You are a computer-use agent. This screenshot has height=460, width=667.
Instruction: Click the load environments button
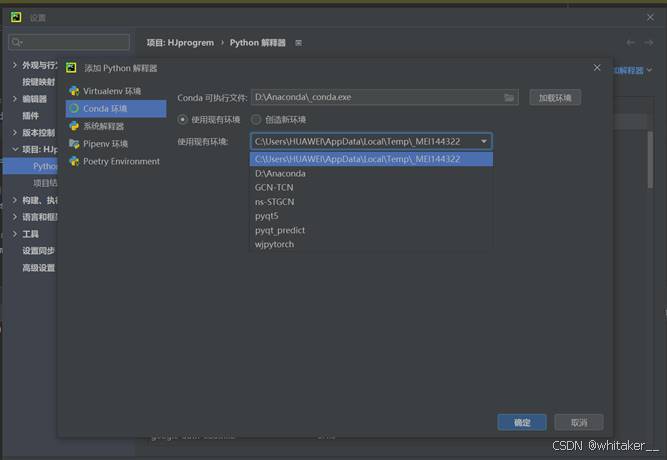point(555,97)
